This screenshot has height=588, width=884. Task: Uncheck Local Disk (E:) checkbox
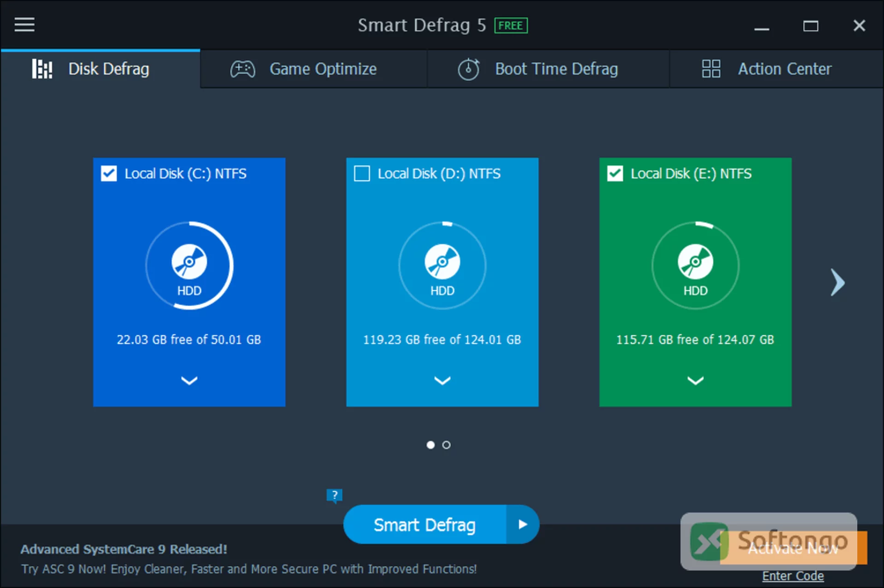(x=615, y=173)
